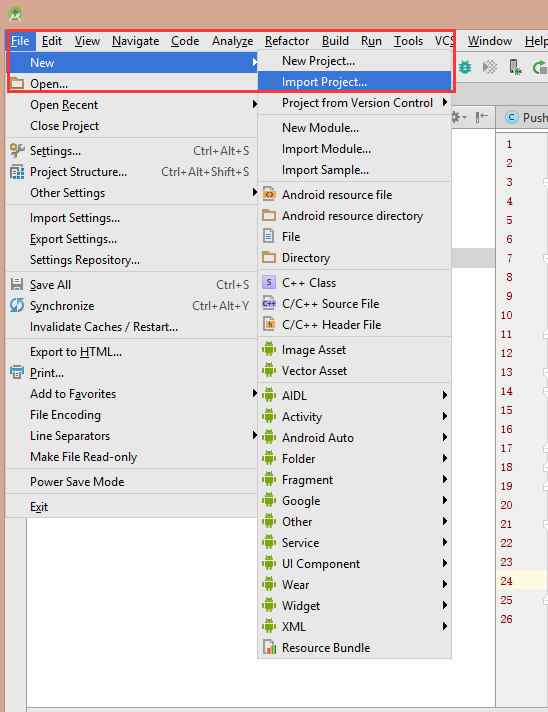Viewport: 548px width, 712px height.
Task: Click Exit in the File menu
Action: (x=132, y=506)
